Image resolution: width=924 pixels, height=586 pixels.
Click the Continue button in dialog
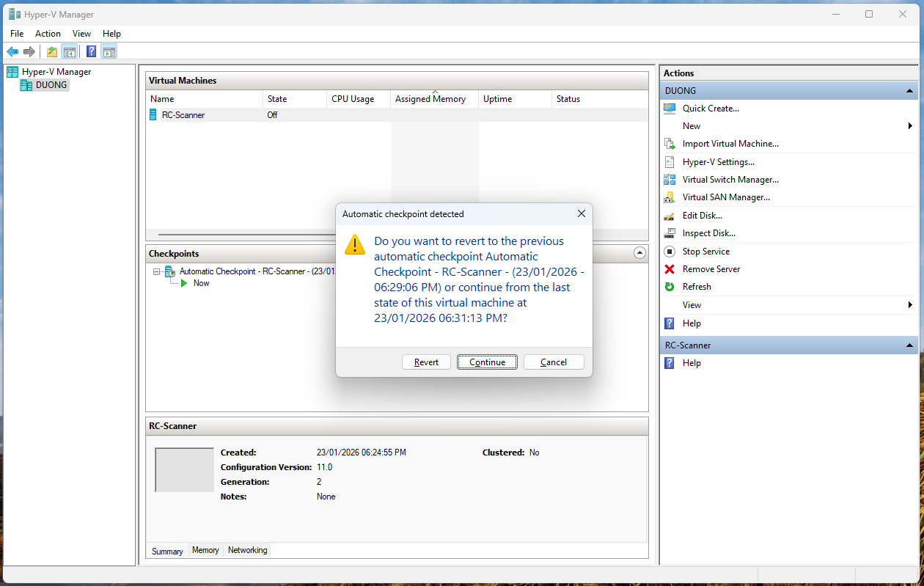488,362
